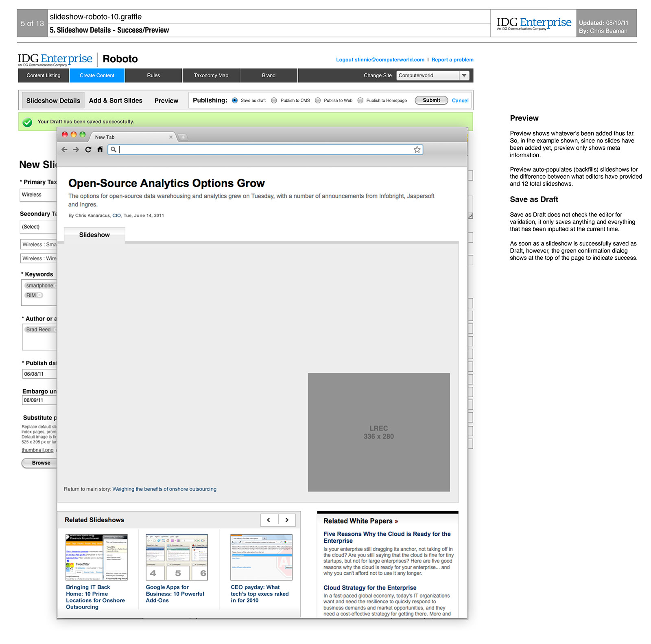Click the yellow minimize window button
Screen dimensions: 651x644
click(x=74, y=135)
